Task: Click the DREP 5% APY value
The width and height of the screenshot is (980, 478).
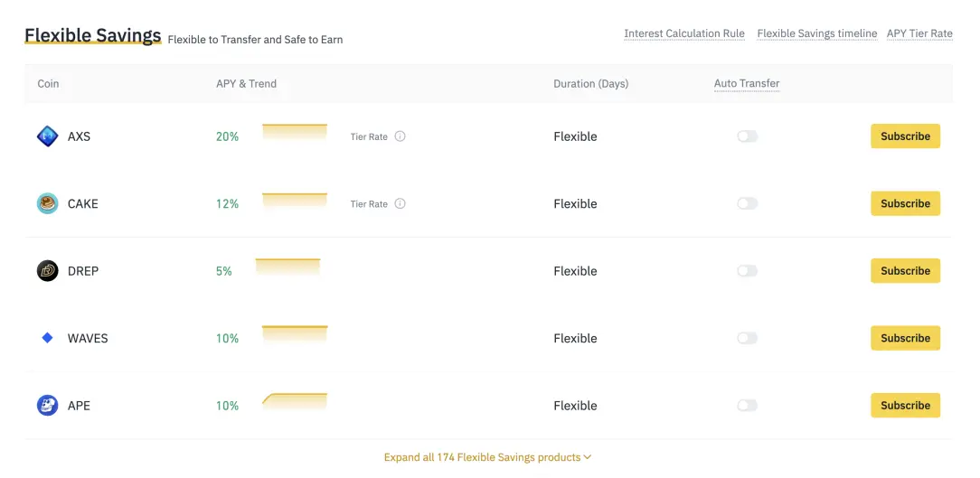Action: point(223,271)
